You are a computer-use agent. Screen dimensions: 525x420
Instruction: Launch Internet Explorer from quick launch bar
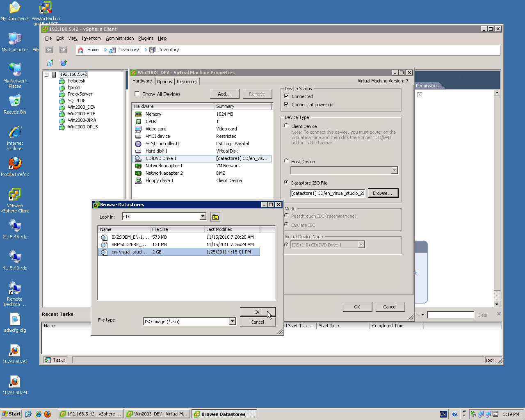point(38,414)
